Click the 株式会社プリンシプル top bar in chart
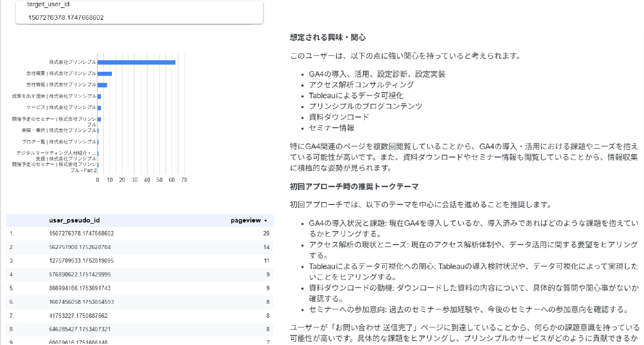Viewport: 644px width, 345px height. 136,62
